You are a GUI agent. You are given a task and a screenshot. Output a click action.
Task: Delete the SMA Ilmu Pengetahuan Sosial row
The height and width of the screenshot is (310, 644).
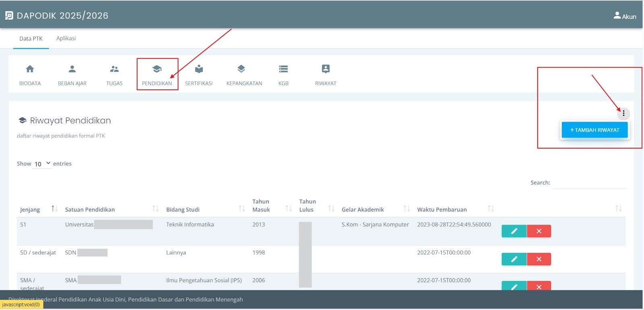pos(539,285)
